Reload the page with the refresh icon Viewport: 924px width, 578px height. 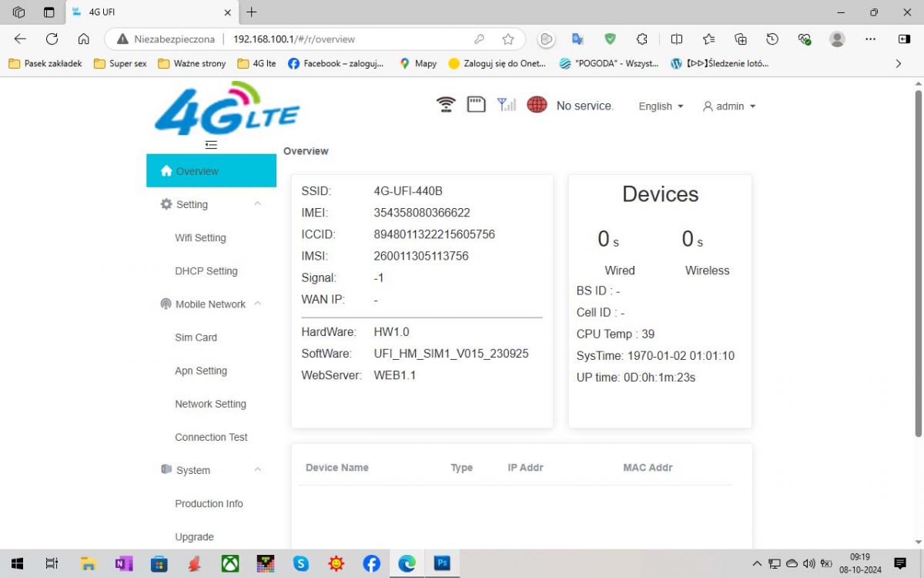[51, 39]
